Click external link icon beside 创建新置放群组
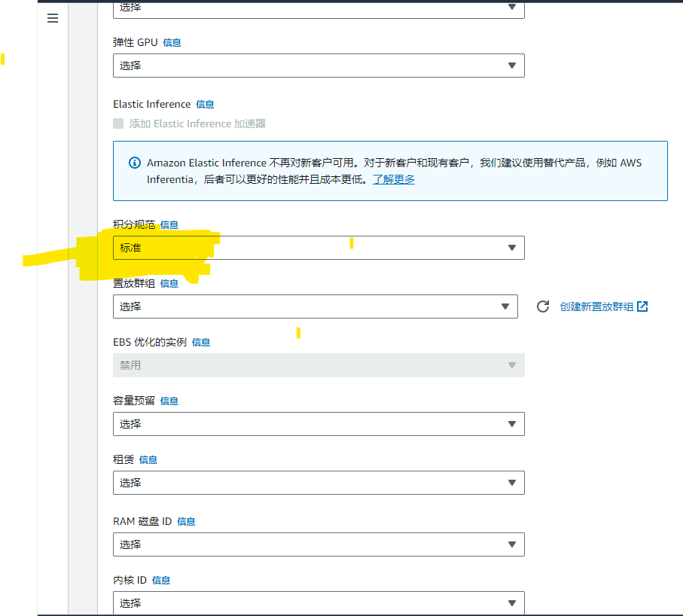The height and width of the screenshot is (616, 683). coord(642,306)
